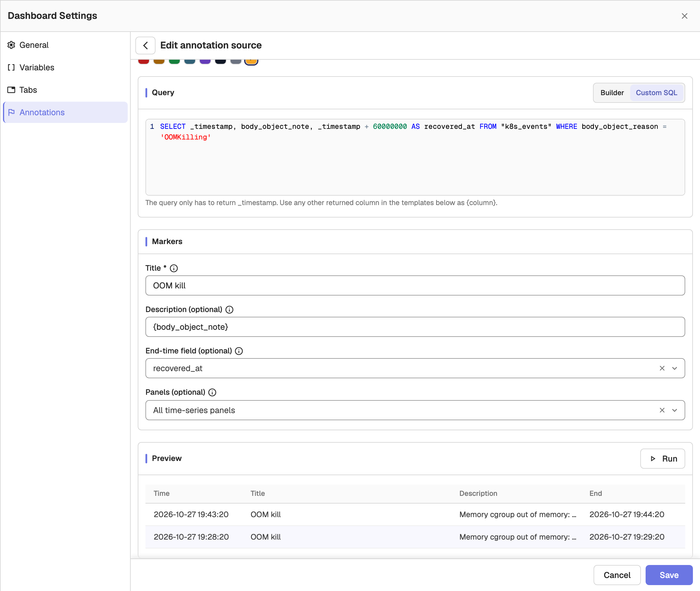700x591 pixels.
Task: Save the annotation source
Action: (x=669, y=575)
